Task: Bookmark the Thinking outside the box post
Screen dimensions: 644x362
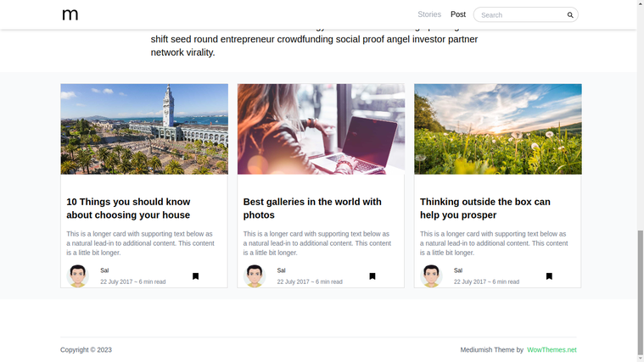Action: [549, 276]
